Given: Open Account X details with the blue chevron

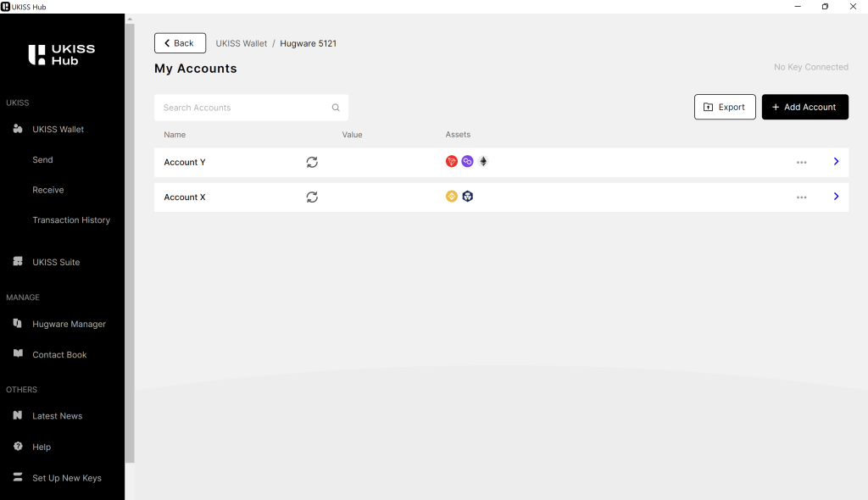Looking at the screenshot, I should click(836, 196).
